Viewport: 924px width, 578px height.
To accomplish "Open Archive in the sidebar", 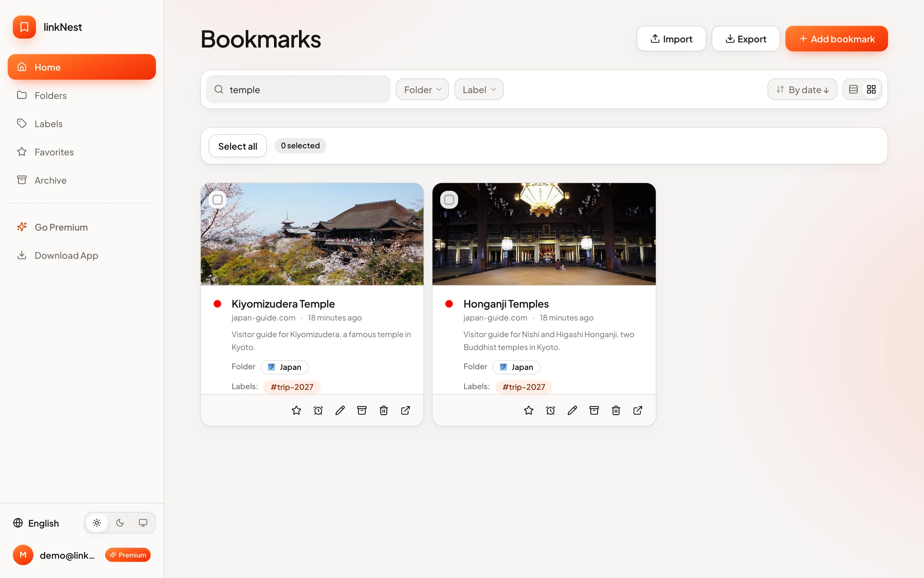I will 82,180.
